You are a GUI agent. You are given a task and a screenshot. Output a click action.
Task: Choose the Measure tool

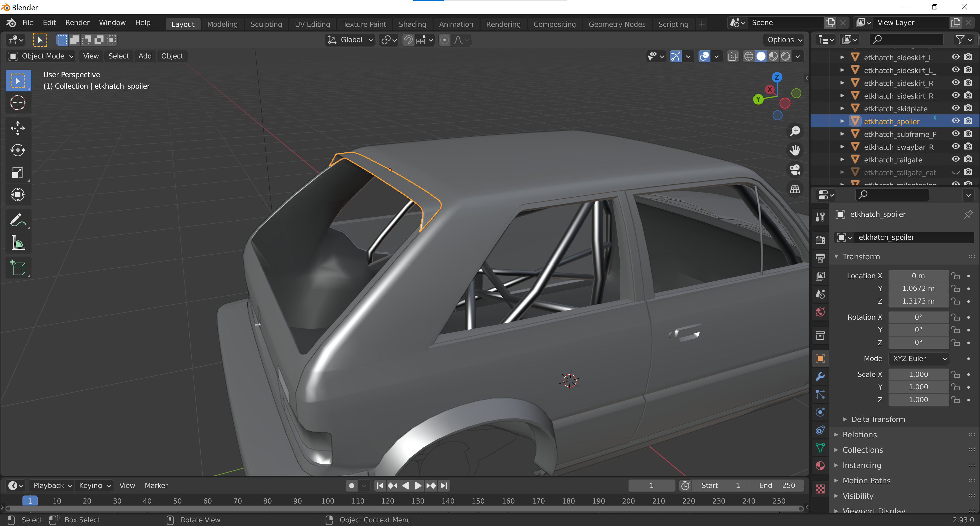[x=18, y=243]
